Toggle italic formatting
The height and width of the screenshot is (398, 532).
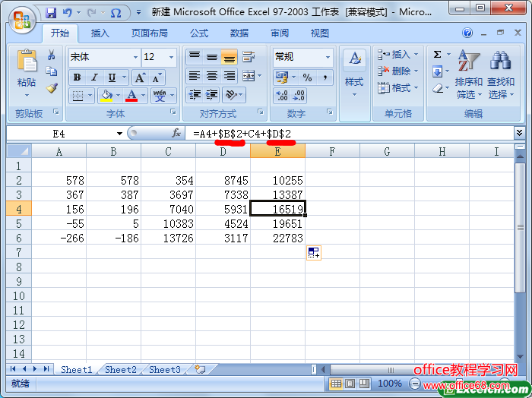(94, 77)
